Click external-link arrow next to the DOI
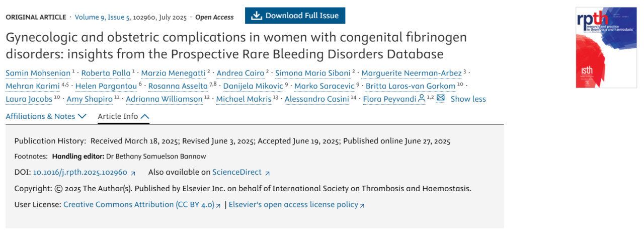Image resolution: width=644 pixels, height=233 pixels. click(x=133, y=173)
